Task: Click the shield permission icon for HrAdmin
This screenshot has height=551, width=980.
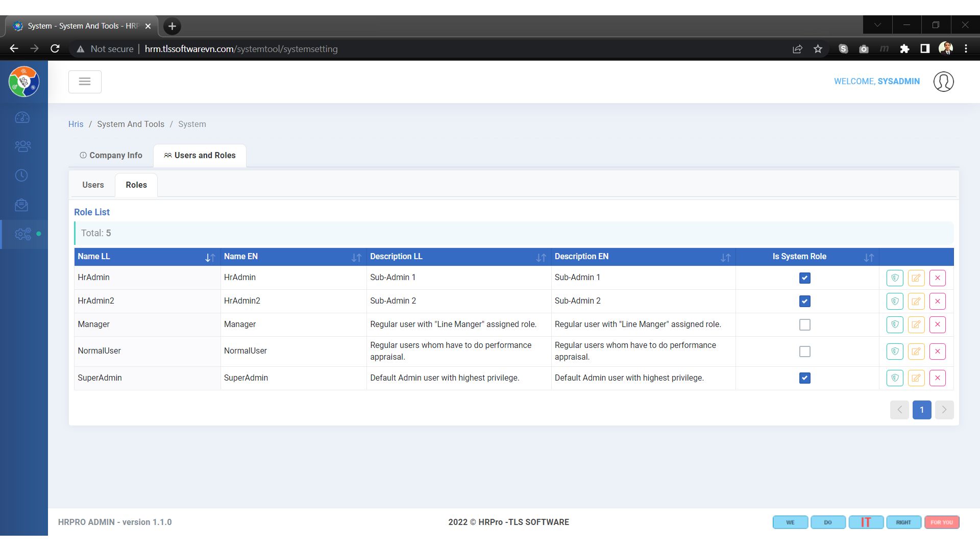Action: 895,278
